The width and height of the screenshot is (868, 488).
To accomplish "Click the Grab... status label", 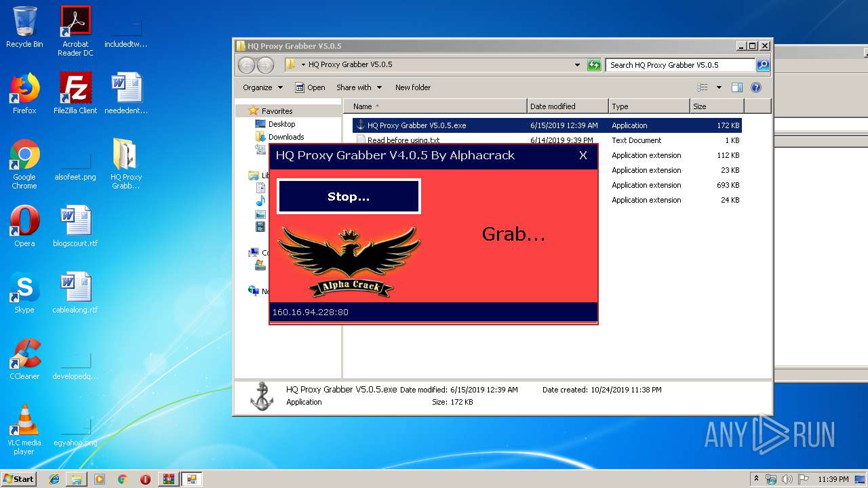I will tap(513, 235).
